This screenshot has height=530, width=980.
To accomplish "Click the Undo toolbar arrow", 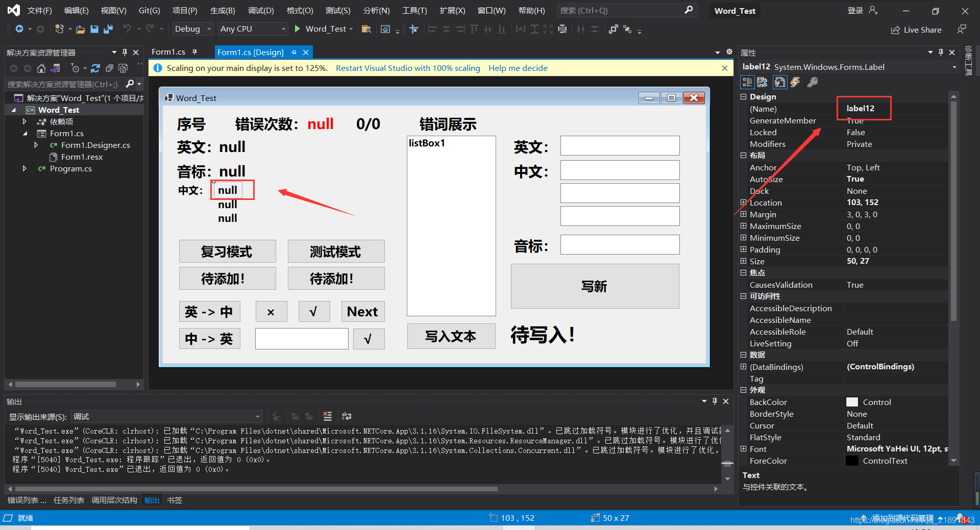I will click(127, 29).
